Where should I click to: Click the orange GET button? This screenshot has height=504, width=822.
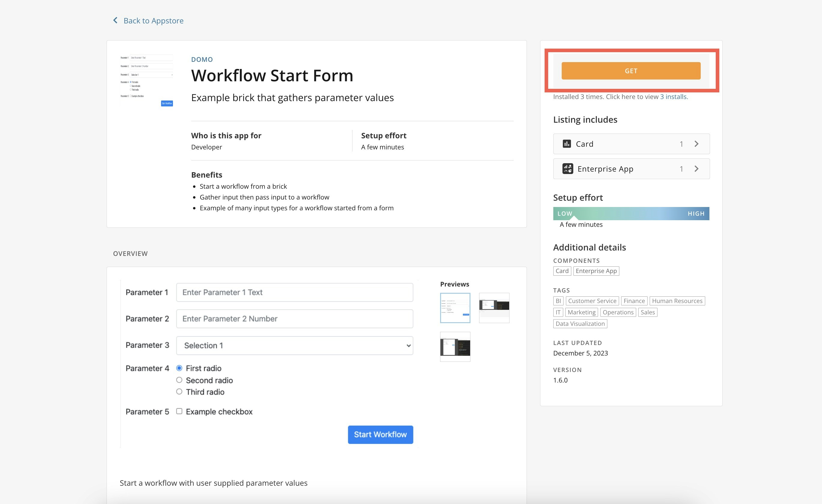630,71
